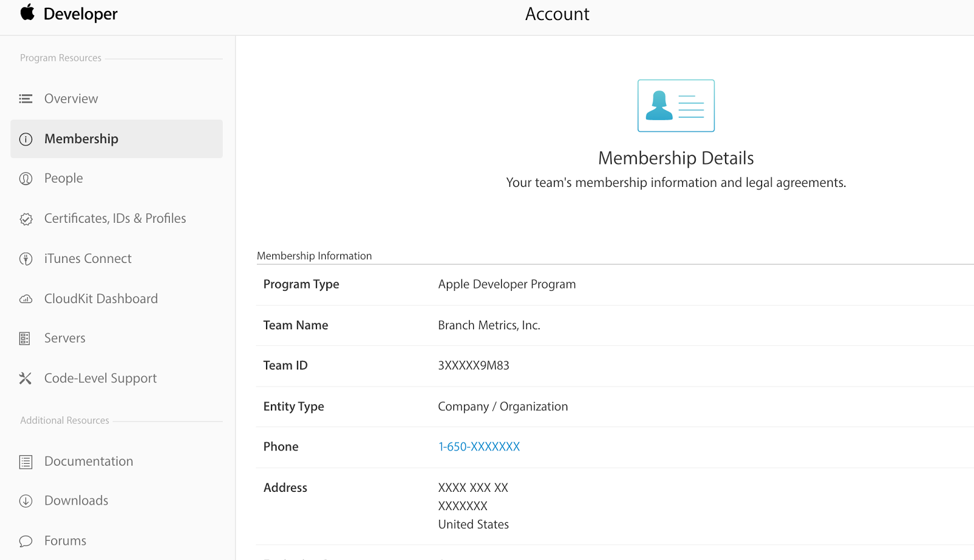This screenshot has width=974, height=560.
Task: Click the Team Name value Branch Metrics, Inc.
Action: [488, 325]
